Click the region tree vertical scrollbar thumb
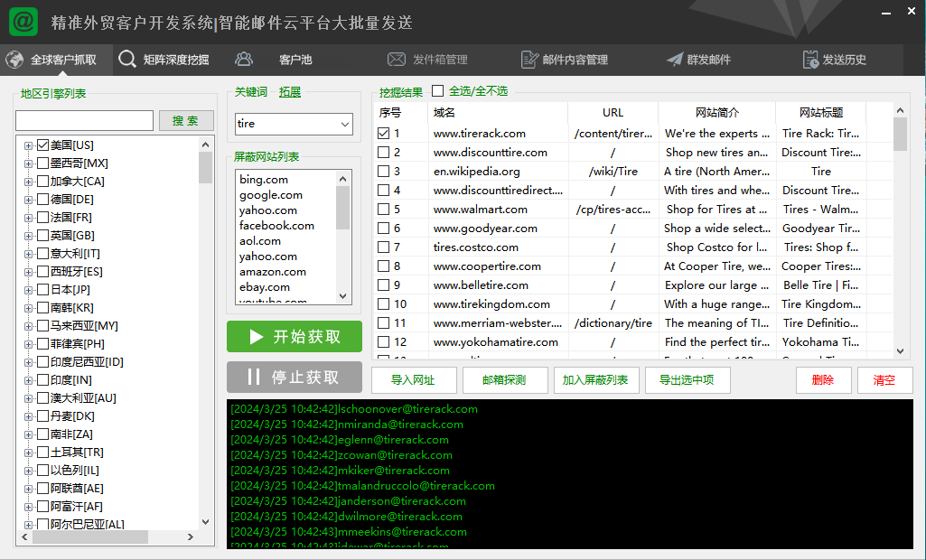Image resolution: width=926 pixels, height=560 pixels. (x=205, y=168)
